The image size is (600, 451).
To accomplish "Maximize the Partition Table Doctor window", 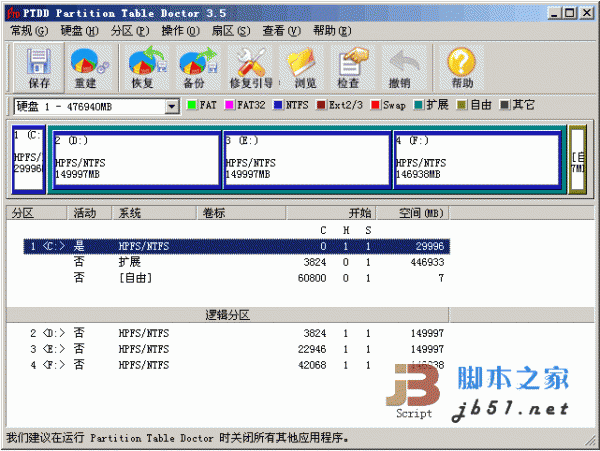I will point(570,13).
